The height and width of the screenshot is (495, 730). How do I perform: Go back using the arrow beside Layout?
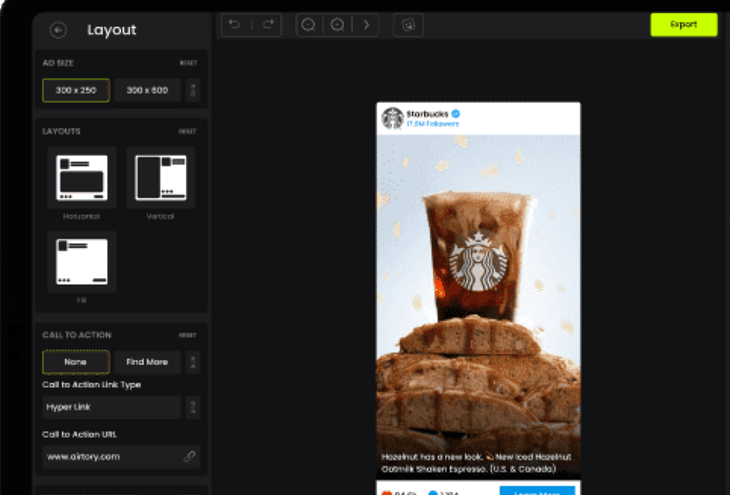58,30
